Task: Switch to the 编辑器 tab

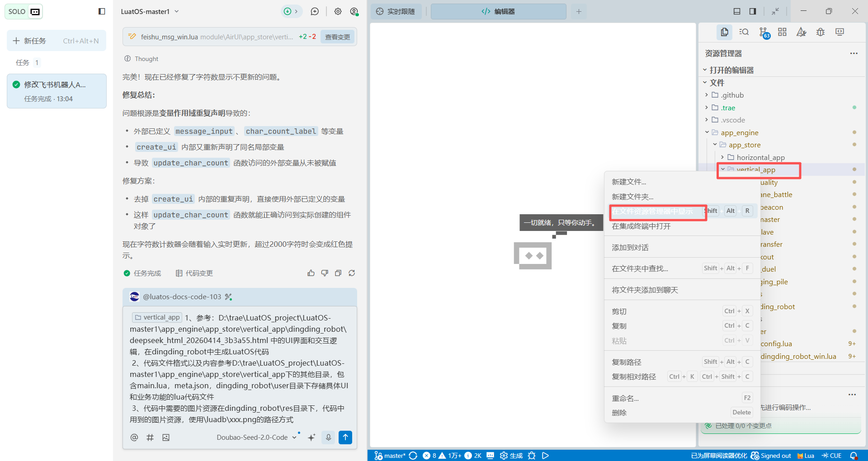Action: [x=498, y=11]
